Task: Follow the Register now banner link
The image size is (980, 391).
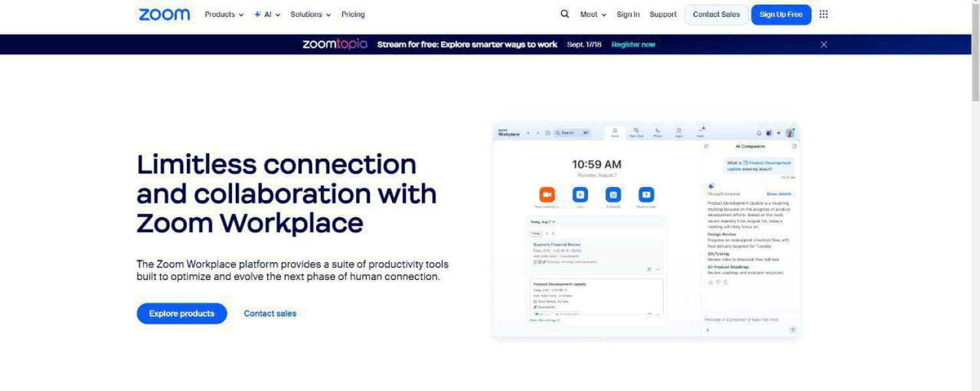Action: pos(633,44)
